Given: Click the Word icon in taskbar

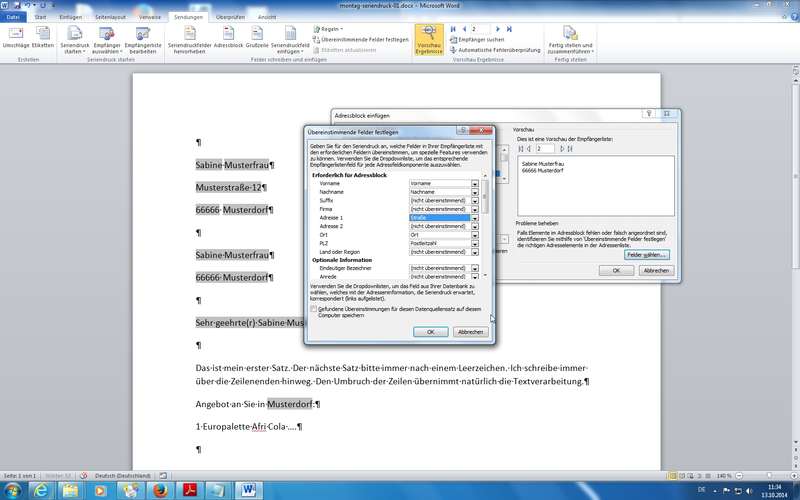Looking at the screenshot, I should 248,491.
